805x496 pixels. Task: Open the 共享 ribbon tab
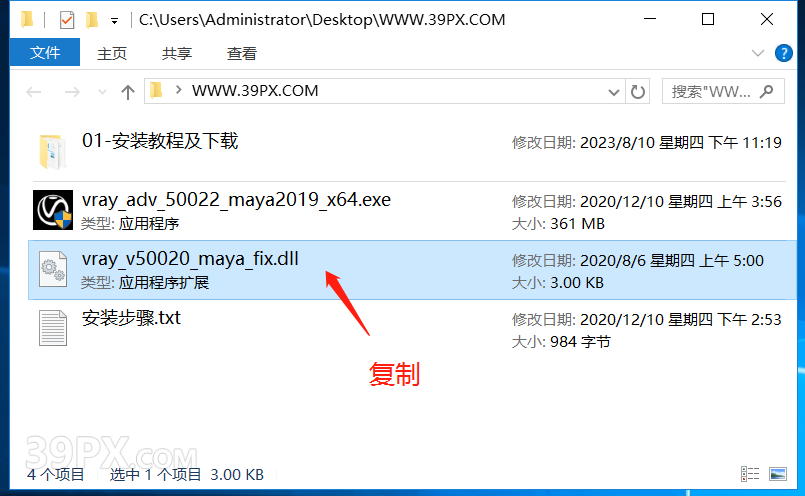177,53
